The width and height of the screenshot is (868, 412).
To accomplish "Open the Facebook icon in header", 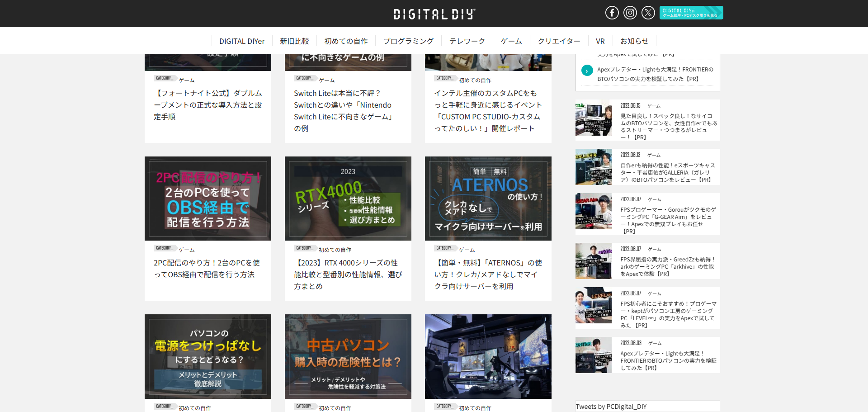I will (x=612, y=13).
